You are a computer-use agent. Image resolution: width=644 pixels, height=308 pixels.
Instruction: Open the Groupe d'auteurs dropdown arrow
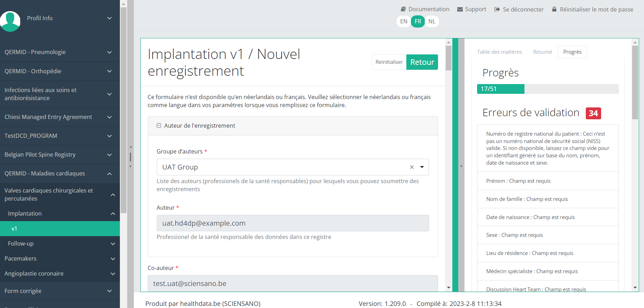[x=422, y=167]
